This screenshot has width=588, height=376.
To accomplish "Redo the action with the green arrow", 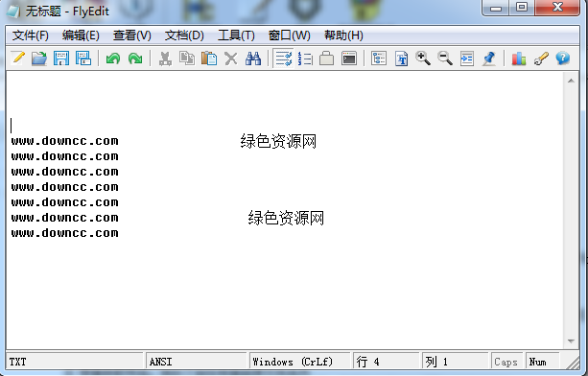I will [x=135, y=59].
